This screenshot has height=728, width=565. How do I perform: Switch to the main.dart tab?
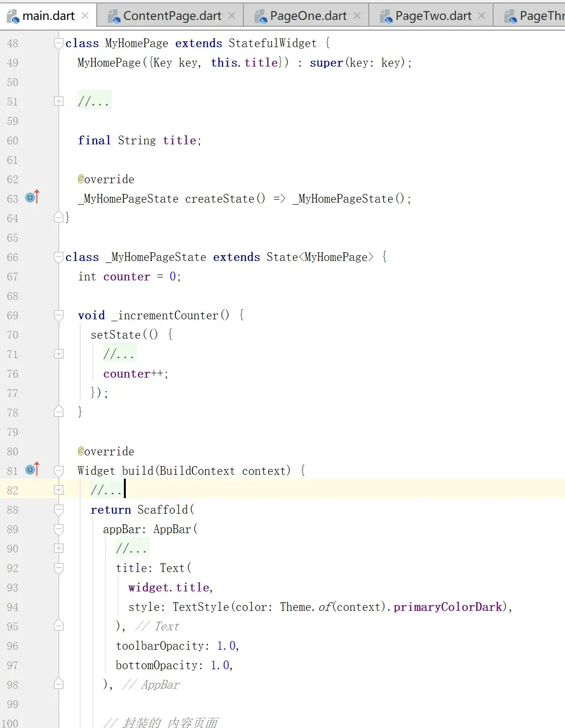pyautogui.click(x=48, y=16)
